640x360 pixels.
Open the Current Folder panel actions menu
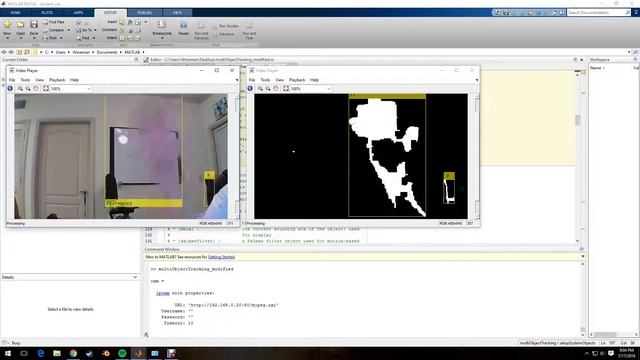click(136, 60)
